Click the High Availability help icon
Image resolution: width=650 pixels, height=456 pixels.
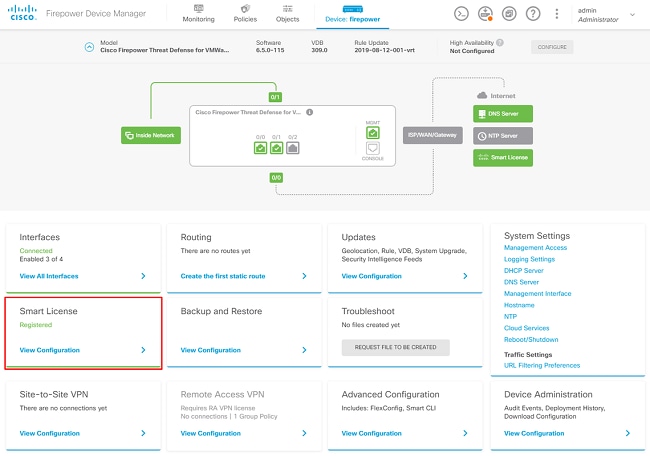point(500,43)
